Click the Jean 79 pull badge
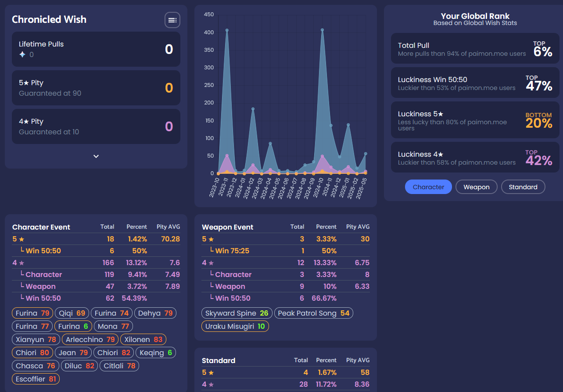Screen dimensions: 563x392 (73, 353)
